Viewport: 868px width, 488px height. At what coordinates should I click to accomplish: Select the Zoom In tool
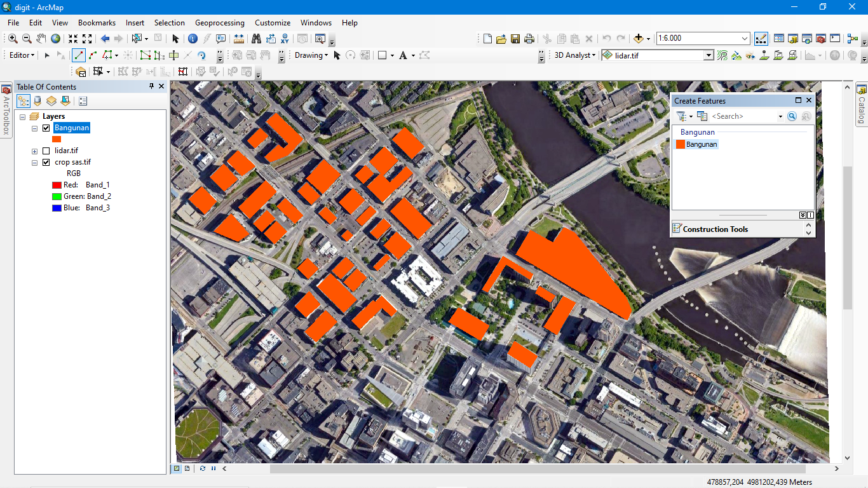coord(13,39)
